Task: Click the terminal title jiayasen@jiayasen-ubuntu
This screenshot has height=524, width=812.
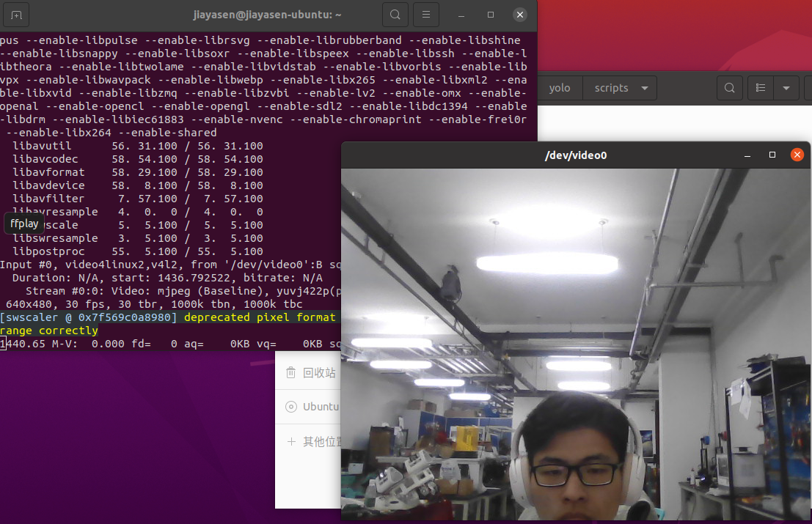Action: (x=267, y=15)
